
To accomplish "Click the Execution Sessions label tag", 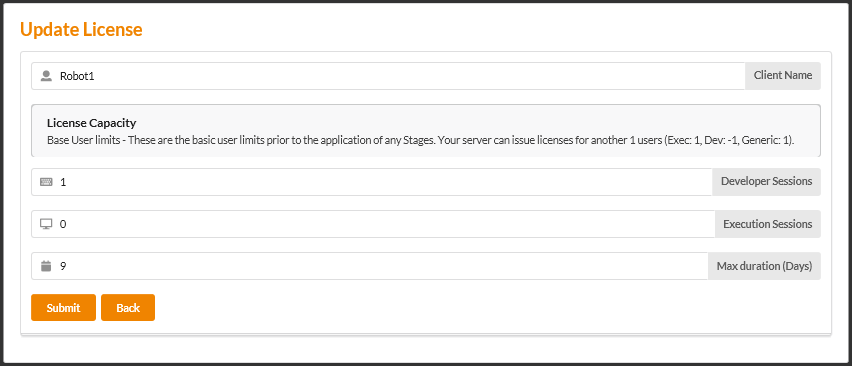I will pyautogui.click(x=768, y=224).
